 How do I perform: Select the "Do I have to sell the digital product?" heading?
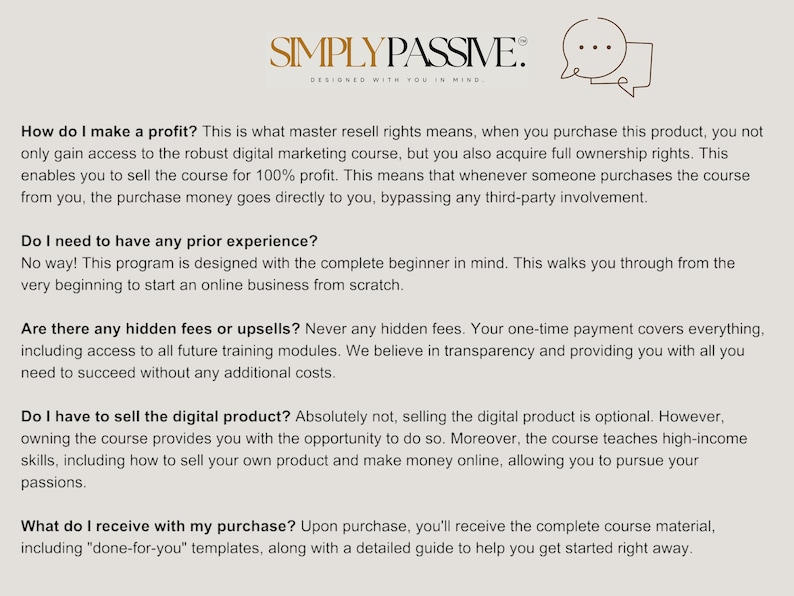pyautogui.click(x=155, y=417)
